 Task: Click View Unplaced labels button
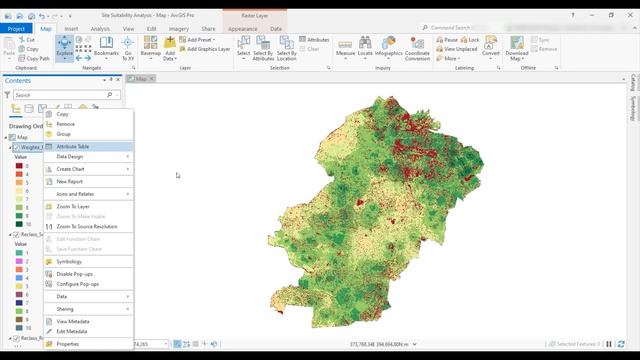(457, 49)
